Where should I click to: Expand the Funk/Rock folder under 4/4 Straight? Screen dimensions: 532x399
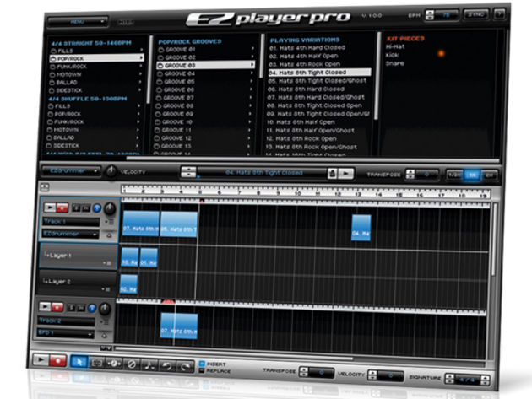point(140,67)
